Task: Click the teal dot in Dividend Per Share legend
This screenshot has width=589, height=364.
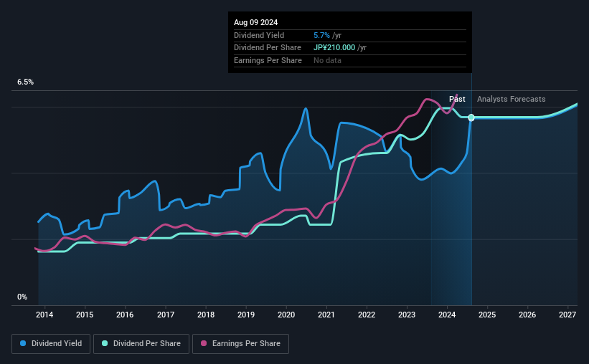Action: point(105,344)
